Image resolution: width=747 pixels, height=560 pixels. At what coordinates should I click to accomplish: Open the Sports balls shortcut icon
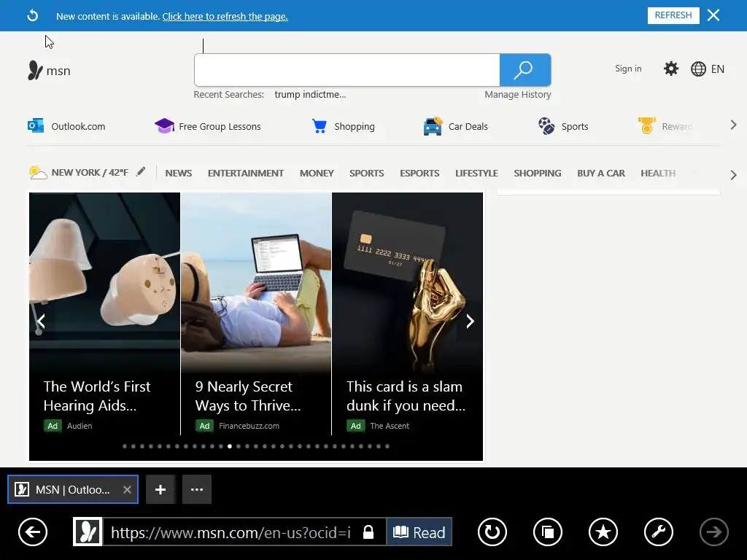[546, 126]
